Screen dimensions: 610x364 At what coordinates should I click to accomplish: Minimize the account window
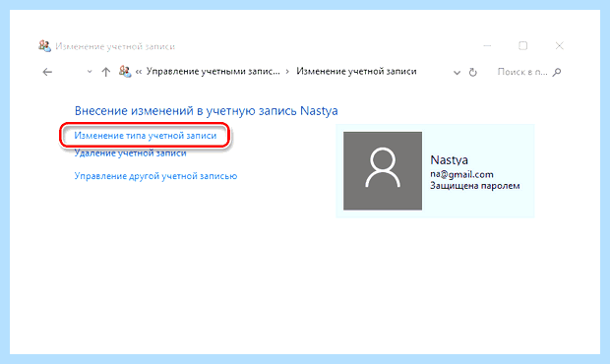(x=487, y=46)
